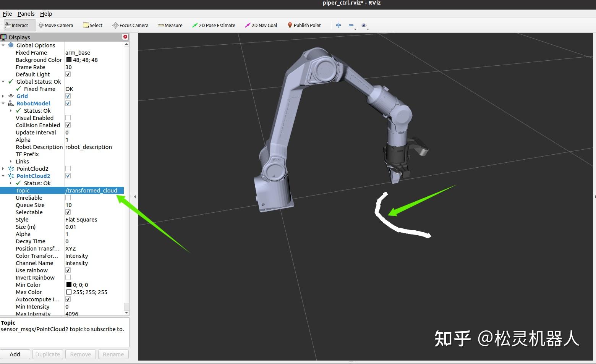Click the Global Options gear icon
This screenshot has height=364, width=596.
[x=11, y=45]
